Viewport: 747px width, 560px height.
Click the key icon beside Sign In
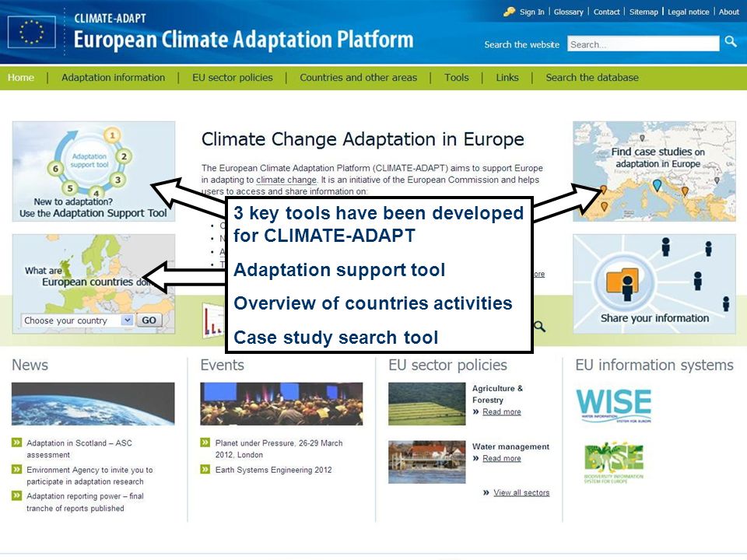[509, 12]
